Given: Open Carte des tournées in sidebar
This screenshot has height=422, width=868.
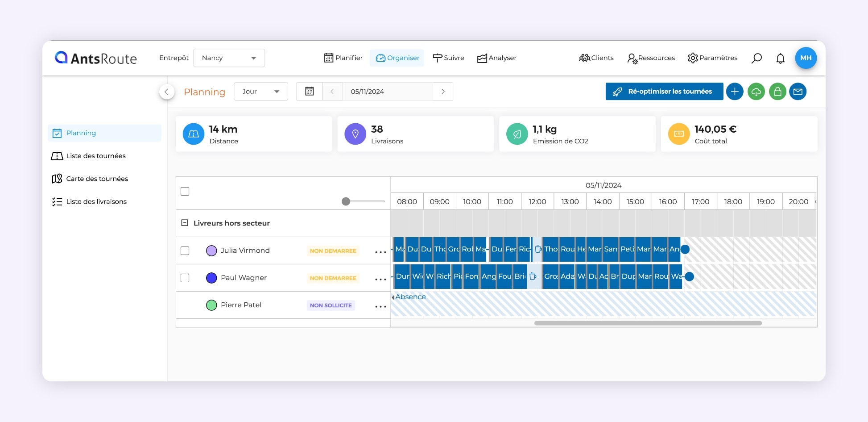Looking at the screenshot, I should (97, 179).
